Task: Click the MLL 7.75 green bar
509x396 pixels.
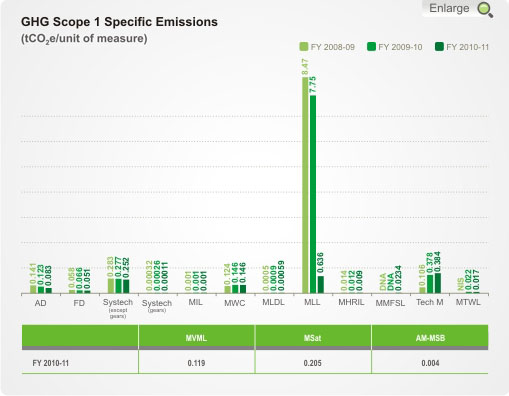Action: click(313, 194)
